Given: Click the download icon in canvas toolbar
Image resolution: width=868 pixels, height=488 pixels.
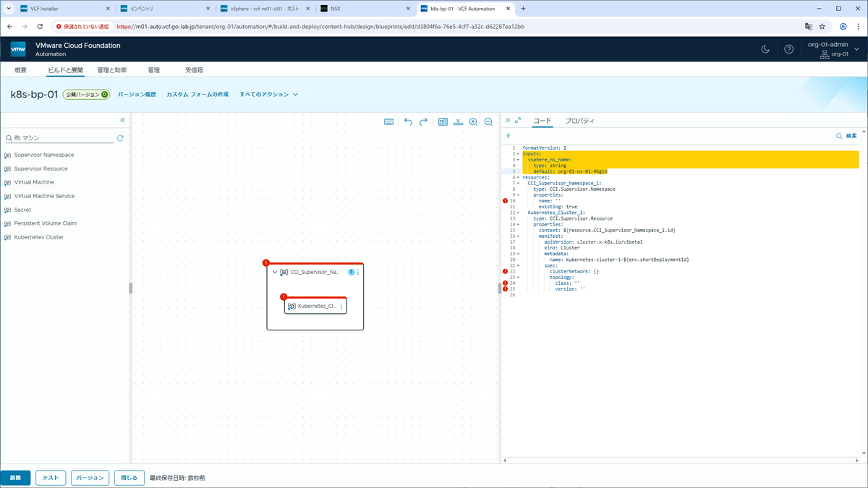Looking at the screenshot, I should tap(458, 122).
